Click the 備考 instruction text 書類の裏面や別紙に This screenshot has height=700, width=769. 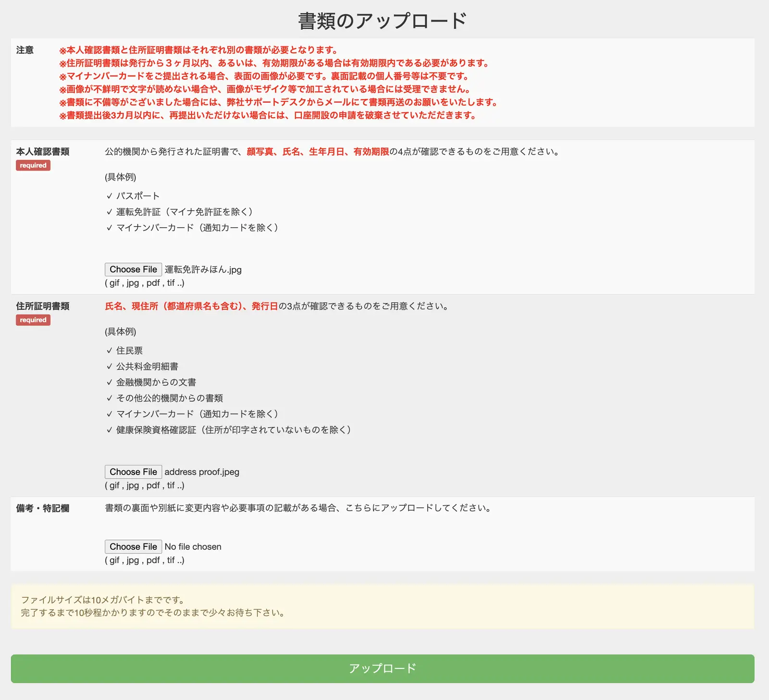pyautogui.click(x=299, y=508)
